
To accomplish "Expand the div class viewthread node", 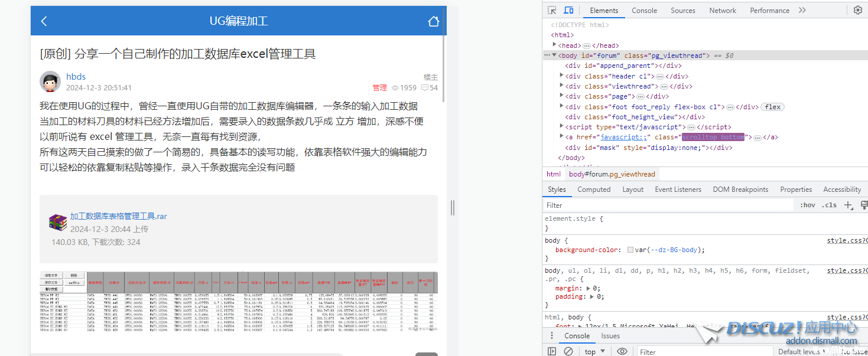I will [x=562, y=86].
